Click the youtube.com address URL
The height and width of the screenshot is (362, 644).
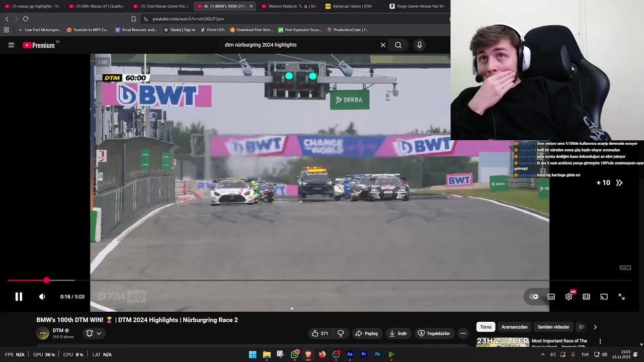tap(188, 19)
